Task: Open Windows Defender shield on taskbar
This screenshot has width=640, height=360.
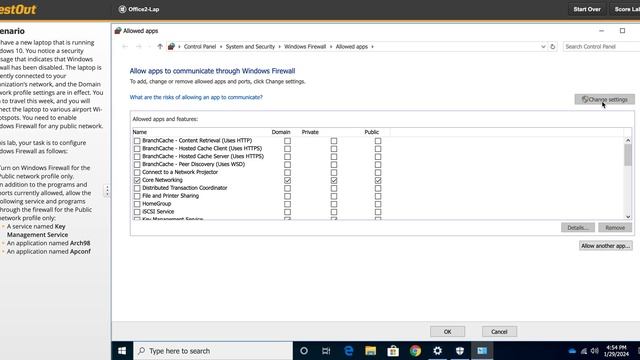Action: click(460, 351)
